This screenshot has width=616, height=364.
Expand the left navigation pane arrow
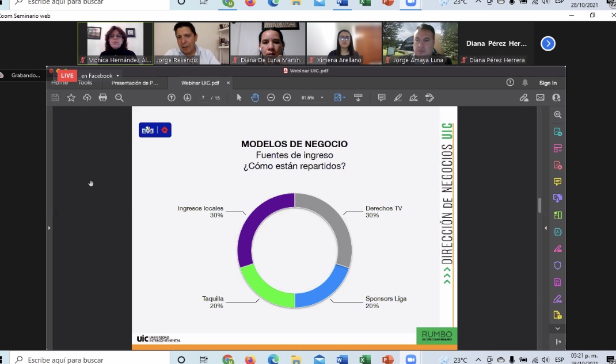(49, 228)
